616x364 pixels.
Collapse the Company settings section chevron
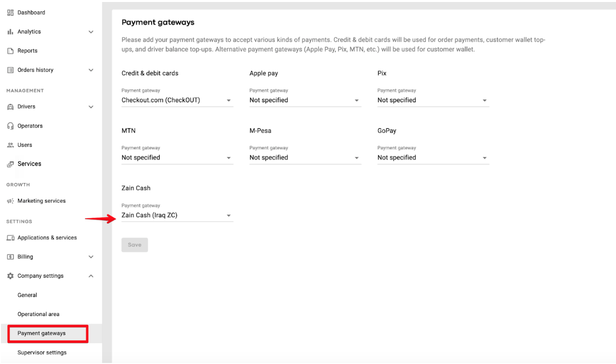[91, 276]
